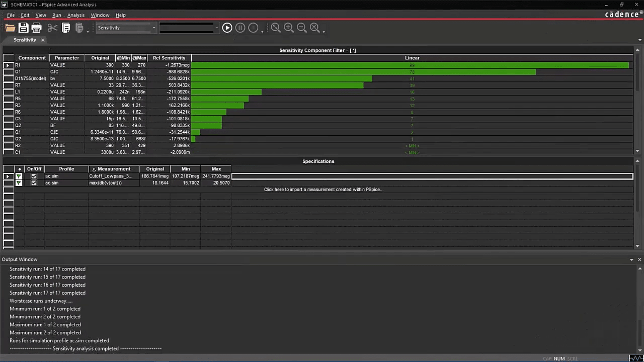Sort by the Rel Sensitivity column header
Screen dimensions: 644x362
pyautogui.click(x=169, y=58)
